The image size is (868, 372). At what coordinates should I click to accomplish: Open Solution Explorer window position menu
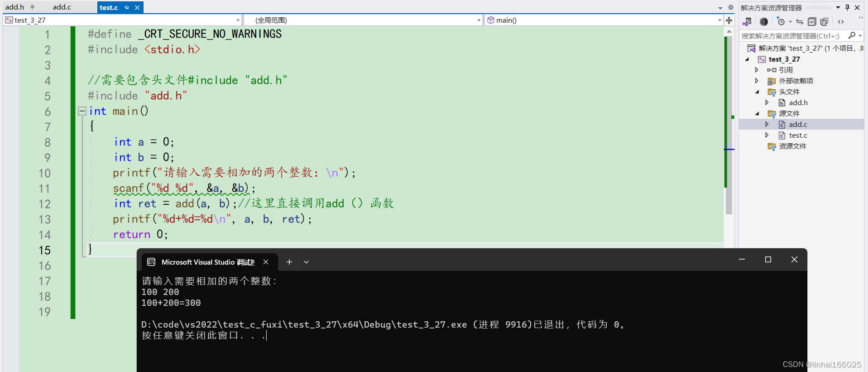(x=838, y=7)
